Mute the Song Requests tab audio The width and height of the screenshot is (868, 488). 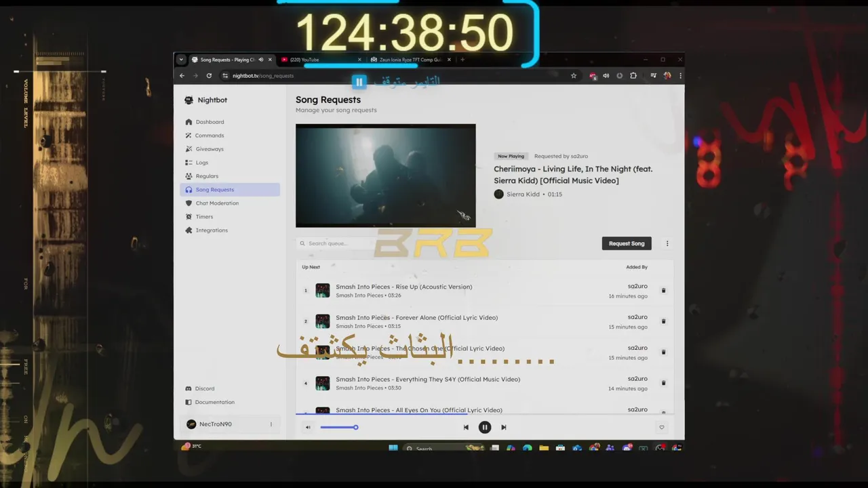point(261,60)
